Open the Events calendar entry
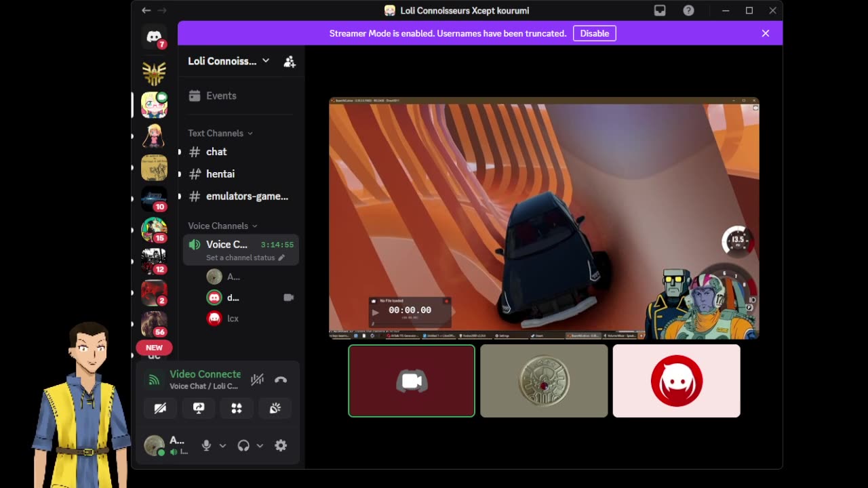This screenshot has height=488, width=868. (x=241, y=96)
